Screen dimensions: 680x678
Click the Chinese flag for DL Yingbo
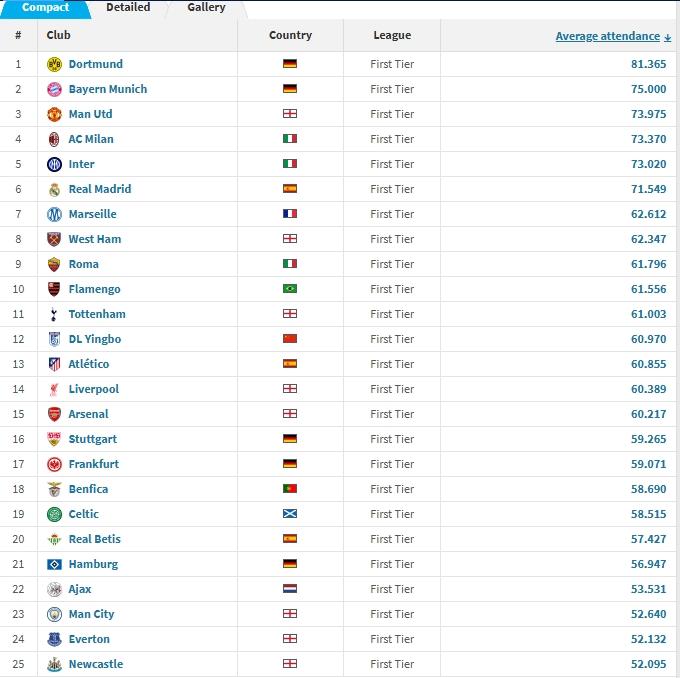click(290, 338)
